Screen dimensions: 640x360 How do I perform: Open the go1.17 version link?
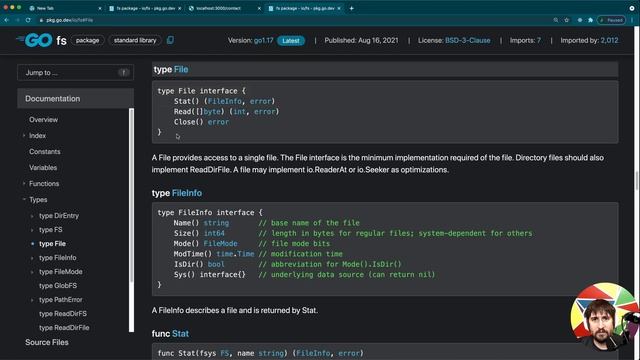[x=263, y=40]
